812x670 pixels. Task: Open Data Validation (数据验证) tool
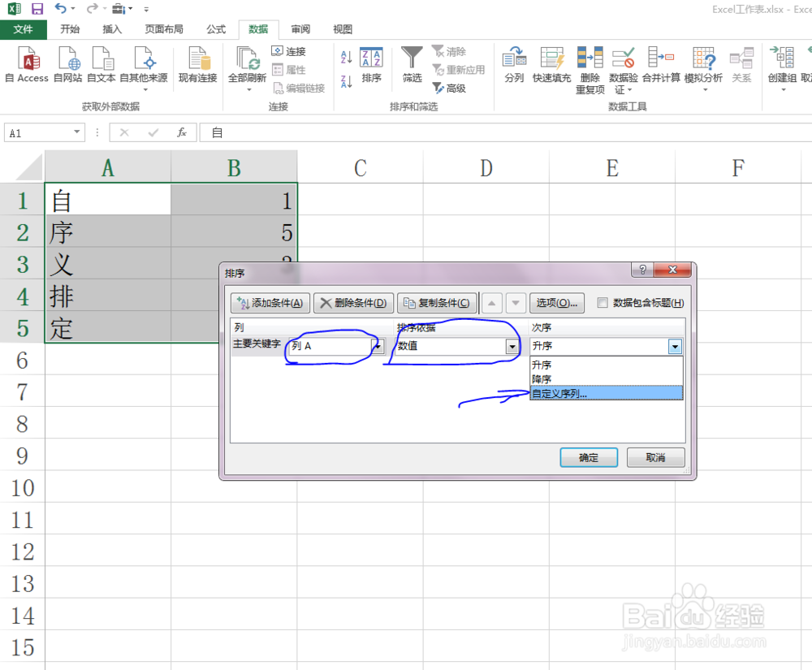pos(623,70)
